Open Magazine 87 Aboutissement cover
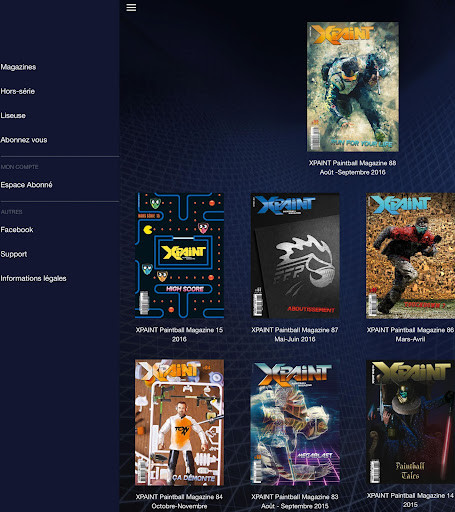This screenshot has height=512, width=455. pos(295,255)
